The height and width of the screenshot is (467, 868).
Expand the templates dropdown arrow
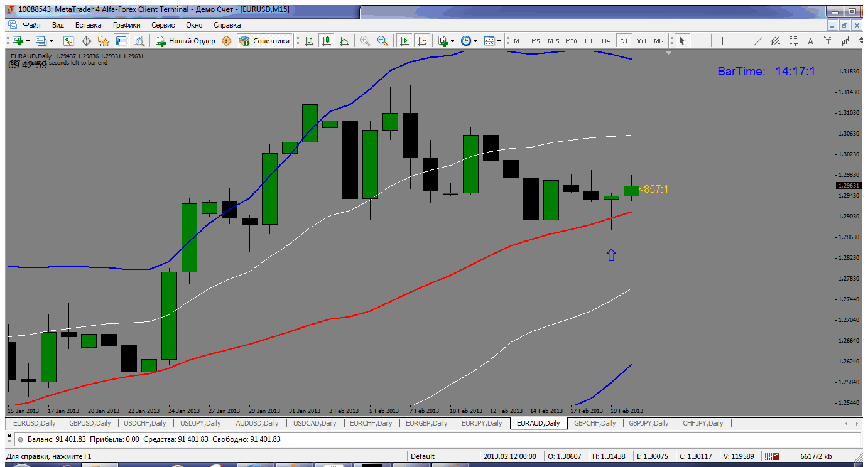tap(499, 41)
